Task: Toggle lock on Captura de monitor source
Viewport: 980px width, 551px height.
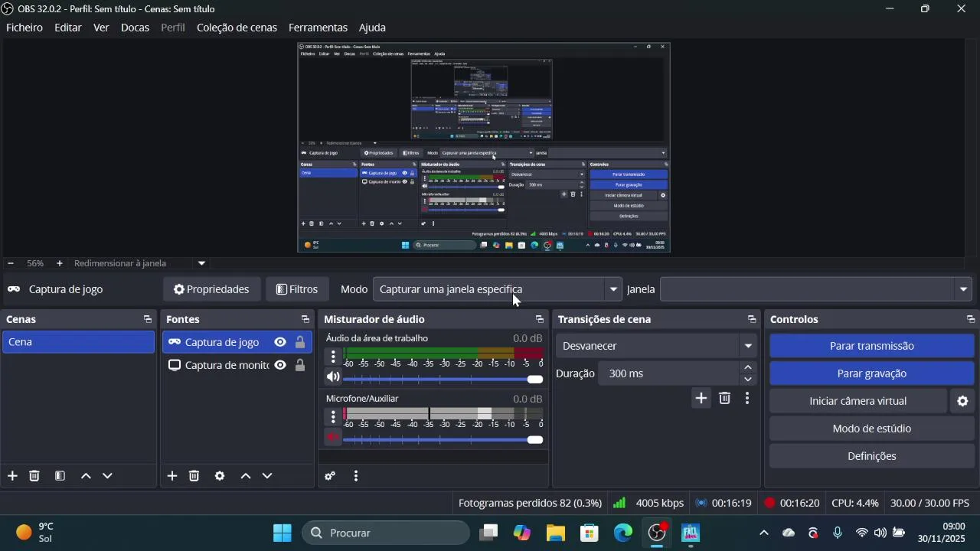Action: tap(300, 365)
